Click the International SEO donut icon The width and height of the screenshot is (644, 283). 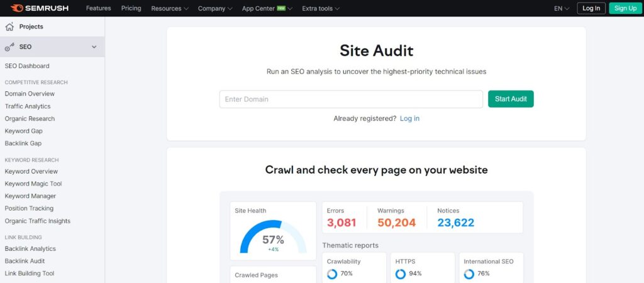469,274
